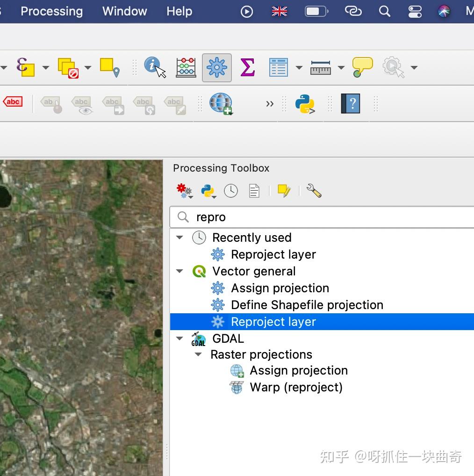Open Control Center in menu bar
Screen dimensions: 474x476
point(415,12)
